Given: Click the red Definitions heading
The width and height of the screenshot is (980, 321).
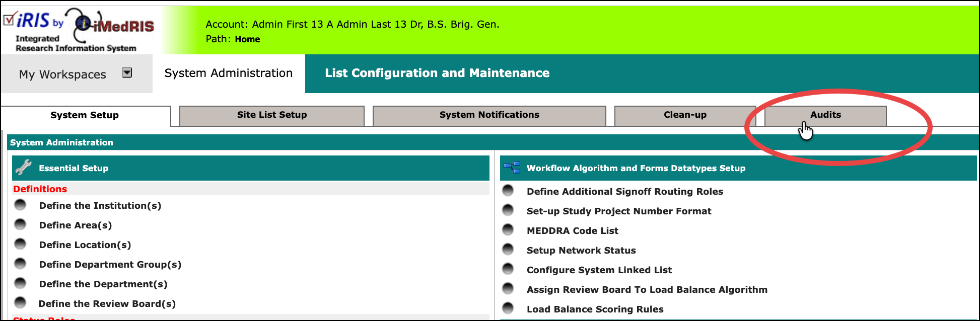Looking at the screenshot, I should pyautogui.click(x=40, y=189).
